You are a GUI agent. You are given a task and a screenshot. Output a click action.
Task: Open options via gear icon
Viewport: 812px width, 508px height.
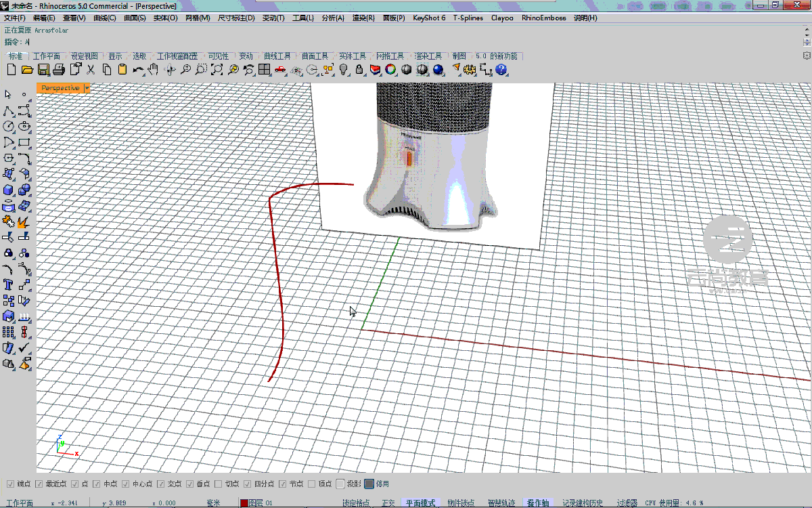pos(470,69)
